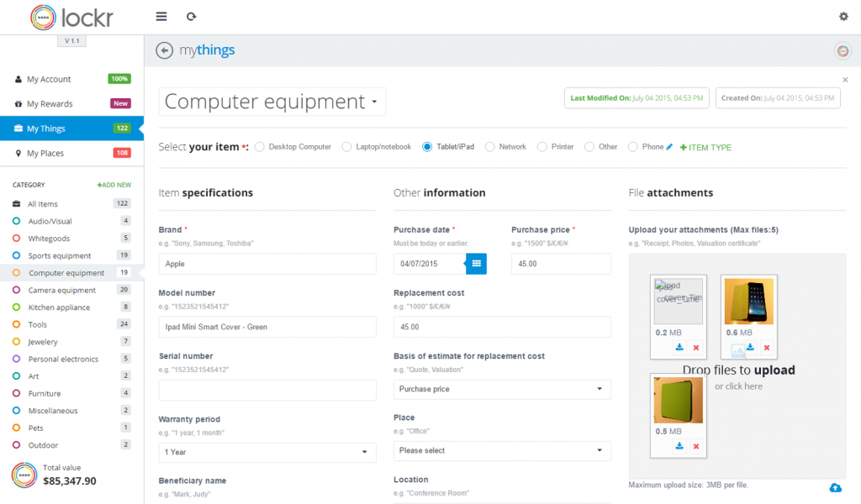
Task: Choose the Other item type
Action: (589, 147)
